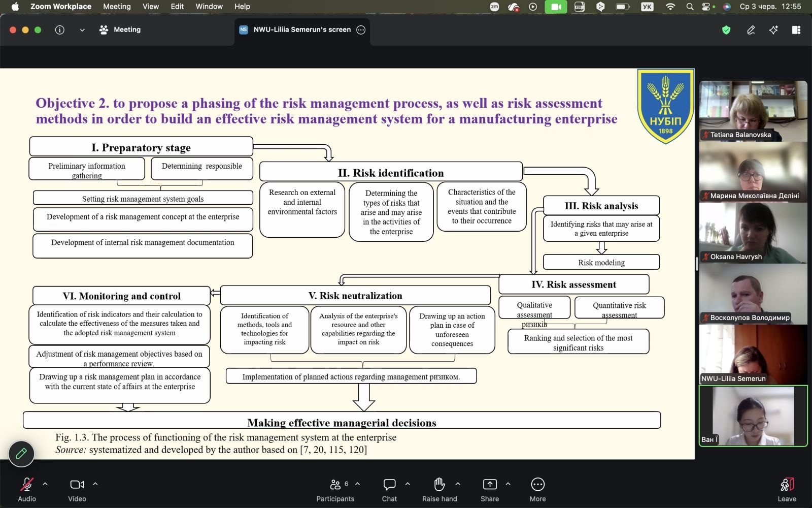
Task: Select Oksana Havrysh video thumbnail
Action: (753, 233)
